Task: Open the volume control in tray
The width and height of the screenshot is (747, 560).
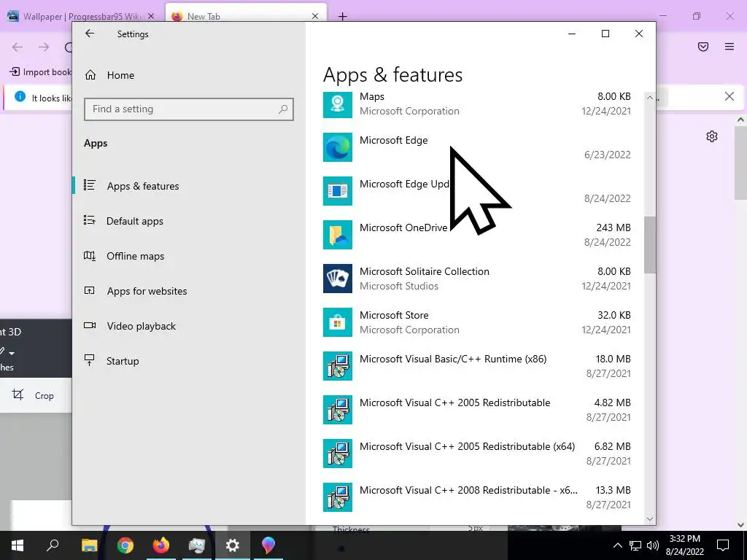Action: 653,545
